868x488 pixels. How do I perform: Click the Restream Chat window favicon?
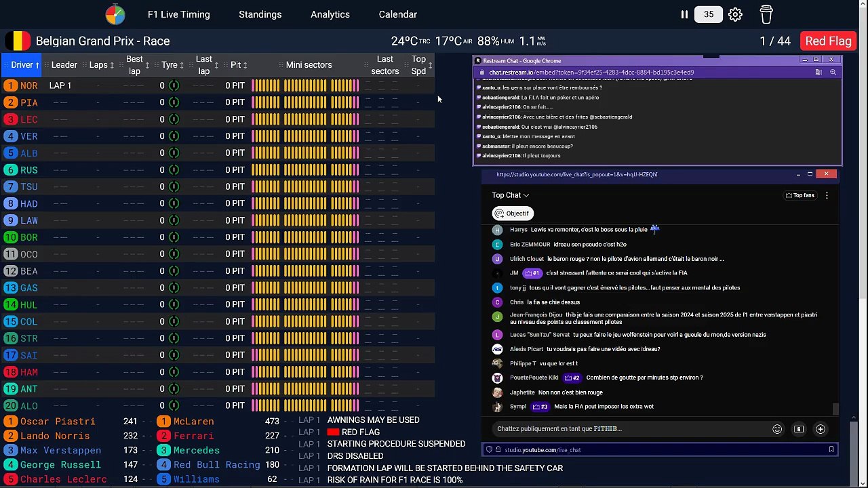pos(478,61)
